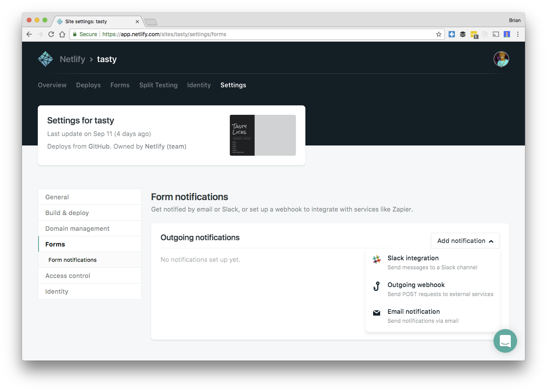Viewport: 547px width, 392px height.
Task: Open Access control settings section
Action: 68,276
